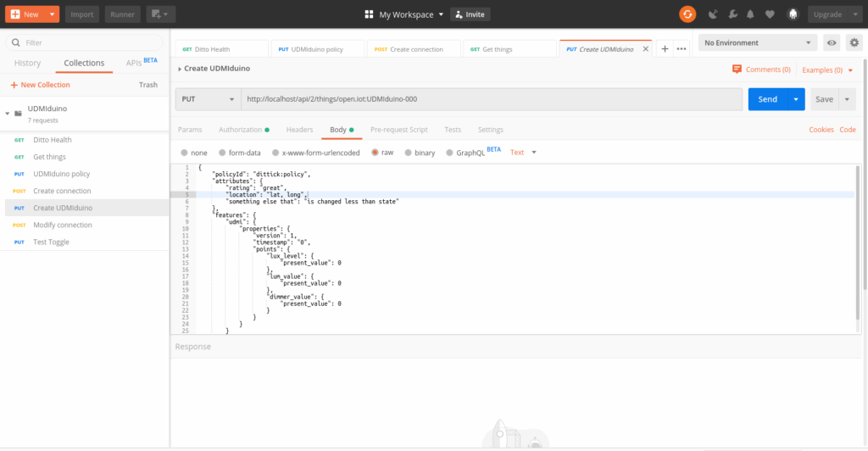Screen dimensions: 868x451
Task: Open the notifications bell
Action: 751,14
